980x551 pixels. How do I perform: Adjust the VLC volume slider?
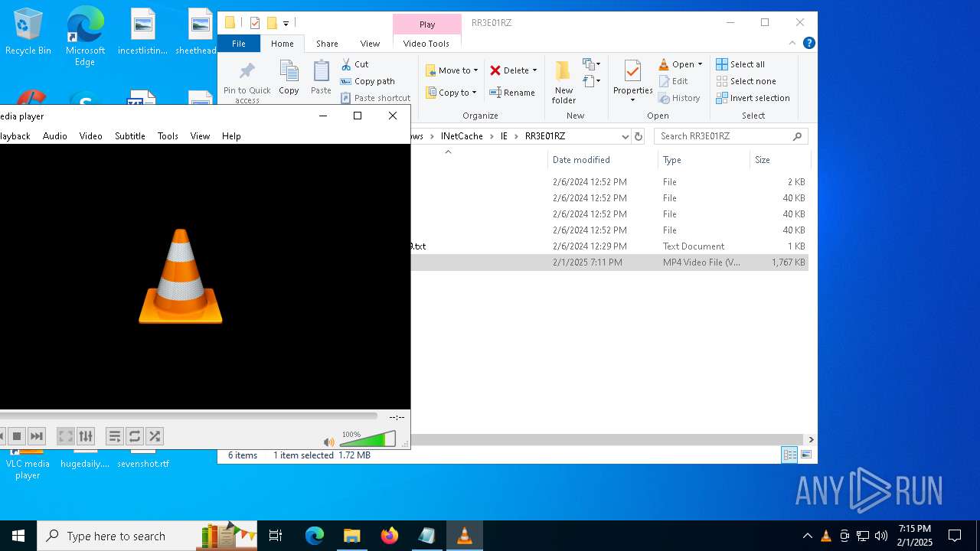click(367, 439)
